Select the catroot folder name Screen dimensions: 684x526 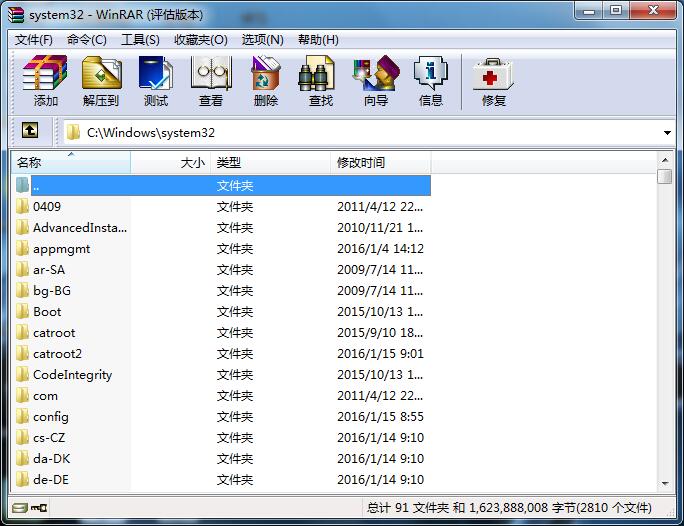[x=54, y=333]
